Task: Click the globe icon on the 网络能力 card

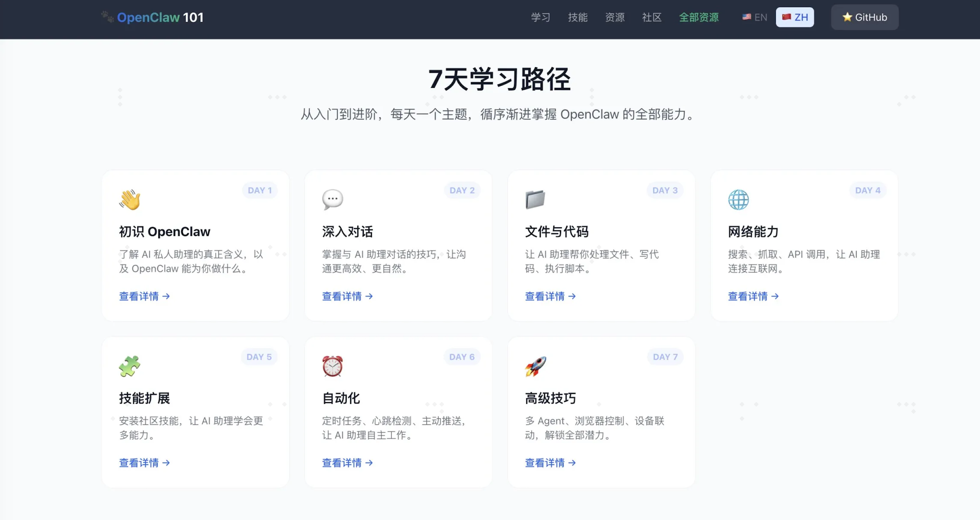Action: pos(738,200)
